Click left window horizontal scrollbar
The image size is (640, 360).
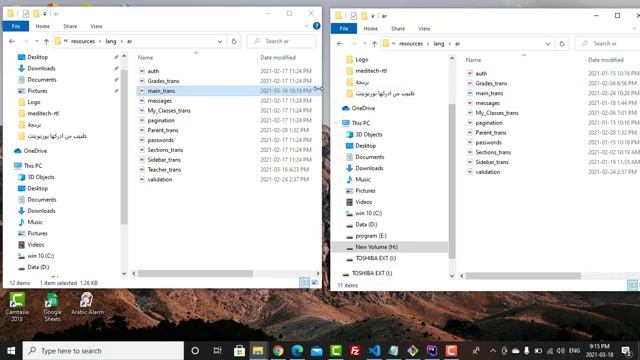tap(195, 273)
